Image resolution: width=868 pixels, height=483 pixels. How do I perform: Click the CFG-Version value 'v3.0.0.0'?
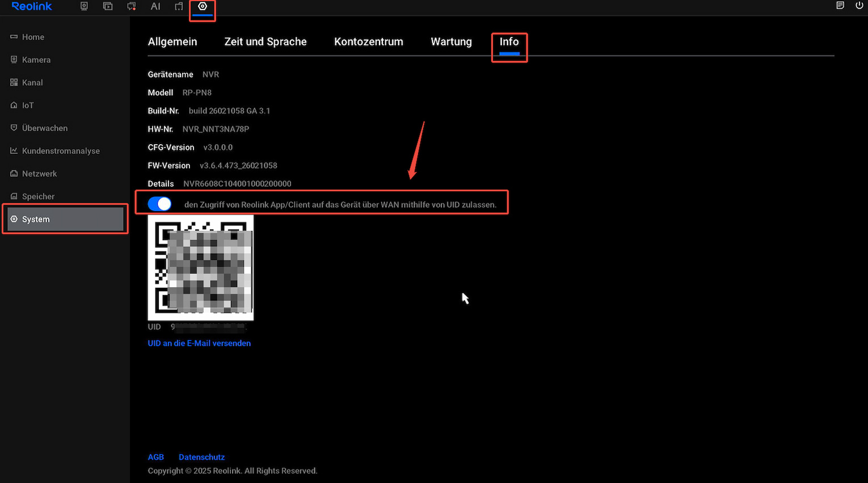pyautogui.click(x=218, y=147)
